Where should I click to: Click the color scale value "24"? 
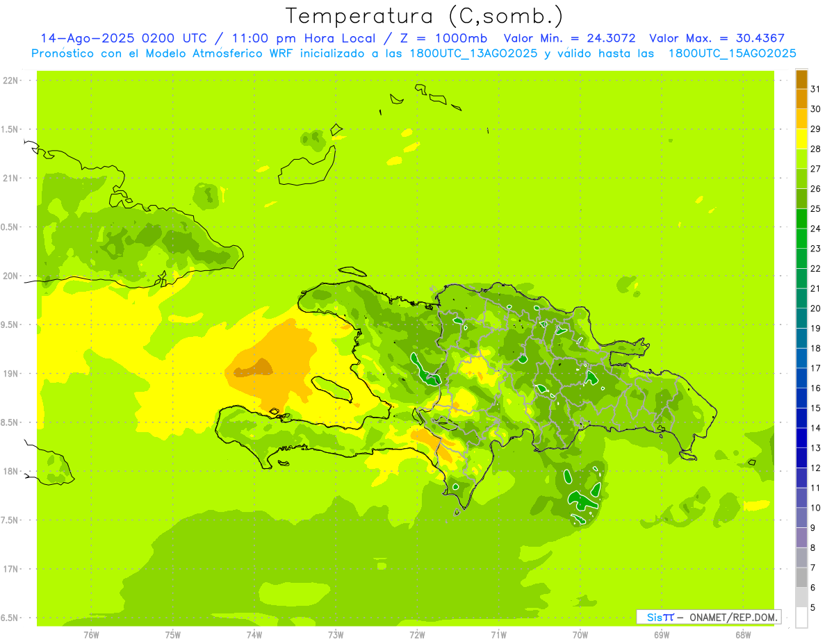(816, 229)
